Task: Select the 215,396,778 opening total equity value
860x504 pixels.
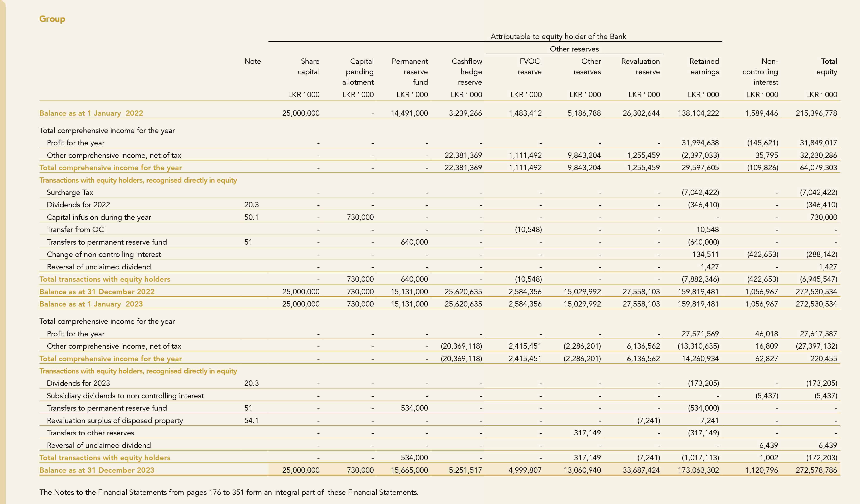Action: (816, 113)
